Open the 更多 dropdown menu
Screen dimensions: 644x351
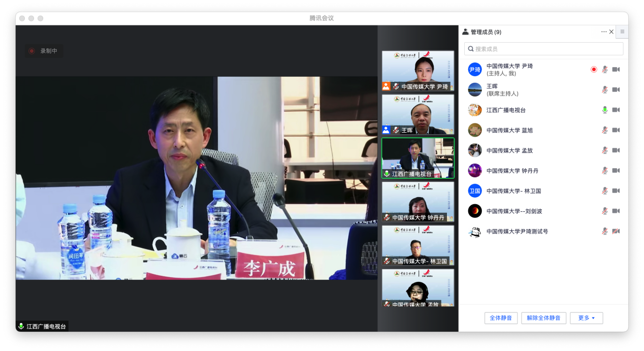(x=586, y=318)
